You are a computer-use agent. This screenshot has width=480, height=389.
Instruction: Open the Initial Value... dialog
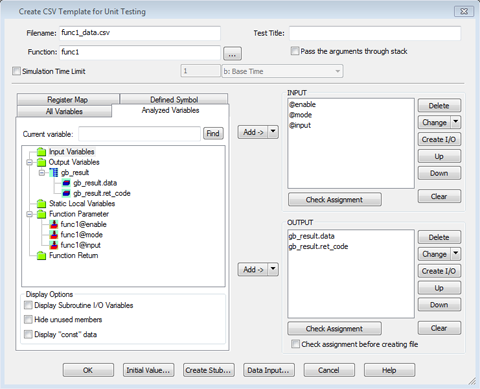(148, 370)
